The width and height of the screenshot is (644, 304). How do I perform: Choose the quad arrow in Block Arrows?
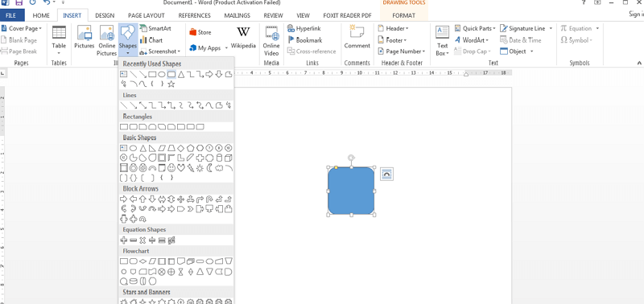(x=180, y=199)
